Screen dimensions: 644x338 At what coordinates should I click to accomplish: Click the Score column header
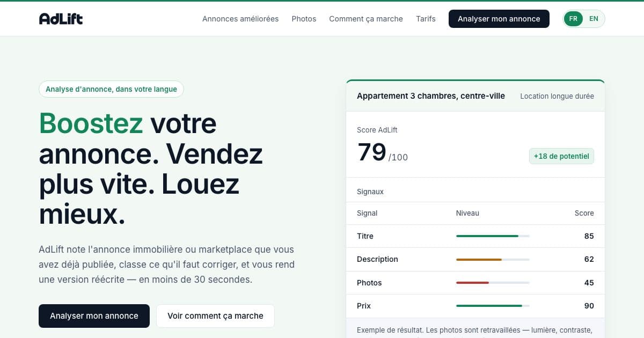coord(584,213)
